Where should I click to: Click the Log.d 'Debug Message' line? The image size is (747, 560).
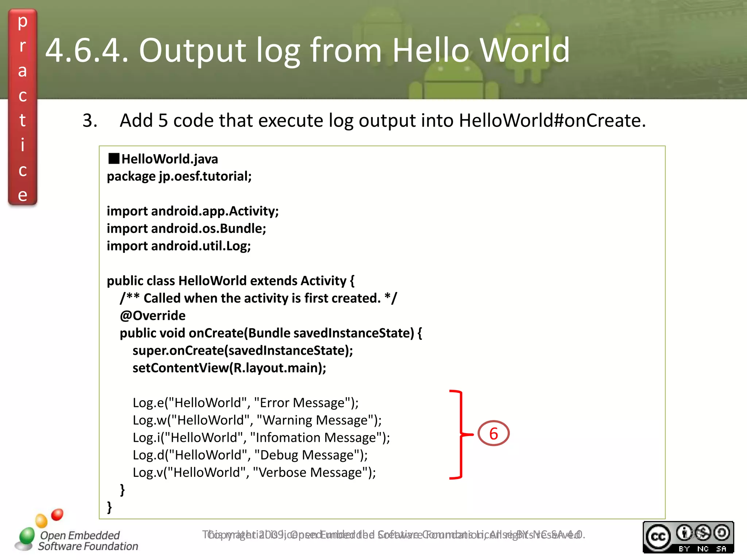250,455
